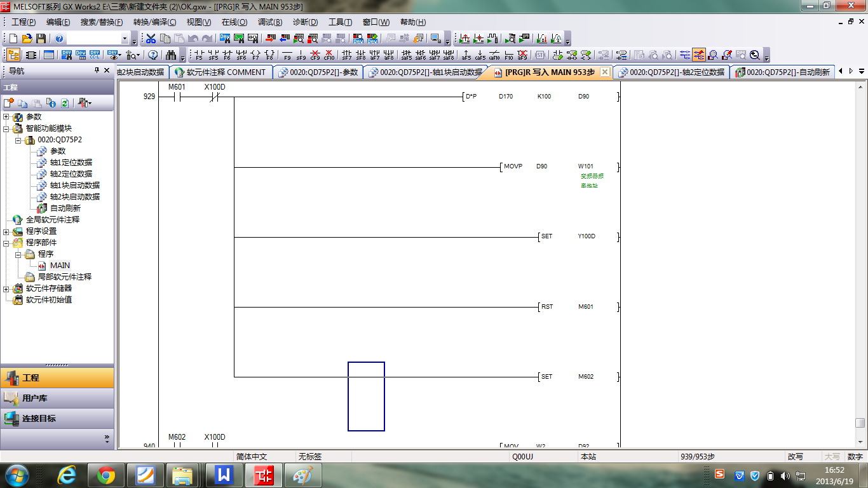
Task: Collapse the 智能功能模块 tree node
Action: [6, 128]
